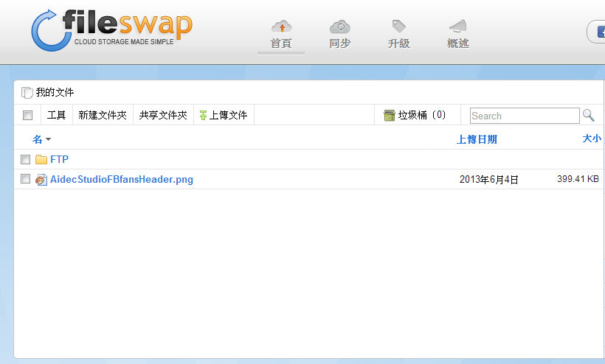Click the trash bin icon

[x=390, y=115]
